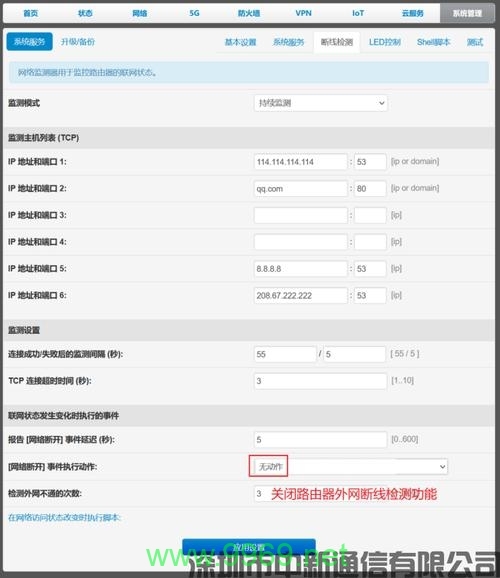Edit the success interval field showing 55
The image size is (500, 578).
click(x=285, y=354)
